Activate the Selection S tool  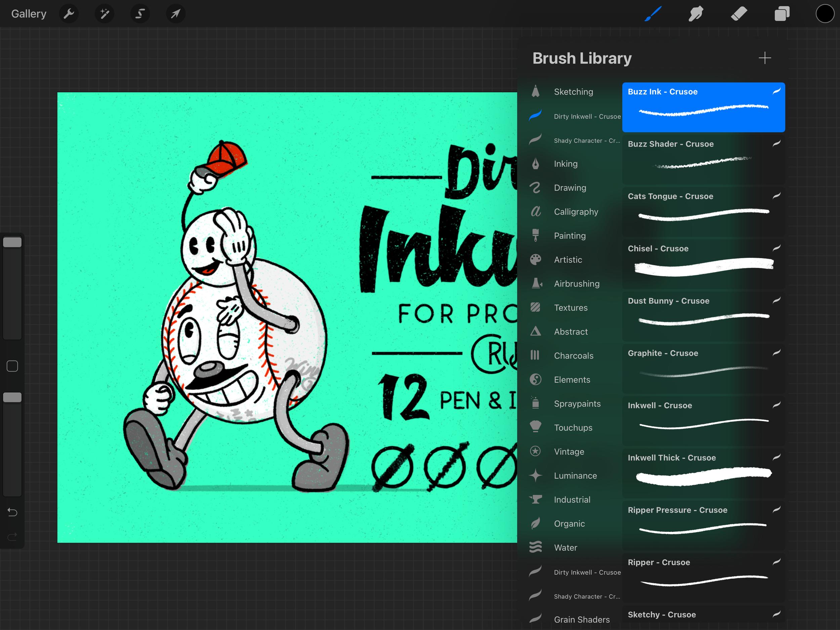tap(140, 14)
